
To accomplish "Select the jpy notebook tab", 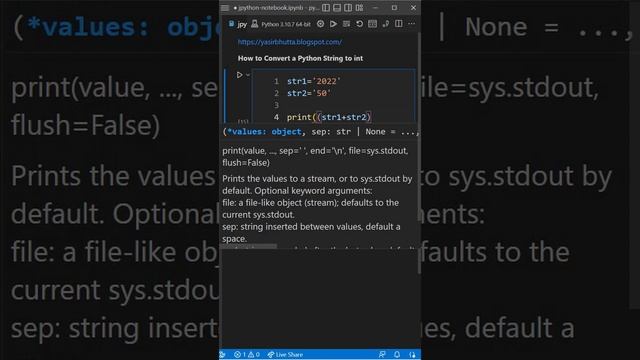I will tap(238, 24).
